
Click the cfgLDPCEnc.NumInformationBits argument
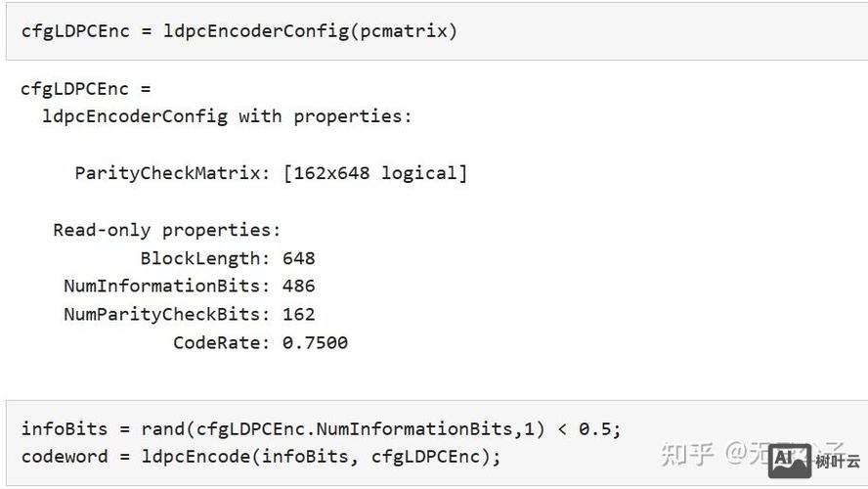pyautogui.click(x=354, y=428)
